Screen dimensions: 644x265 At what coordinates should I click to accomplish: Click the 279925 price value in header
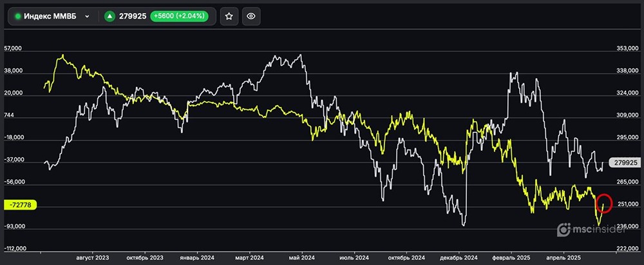click(133, 17)
